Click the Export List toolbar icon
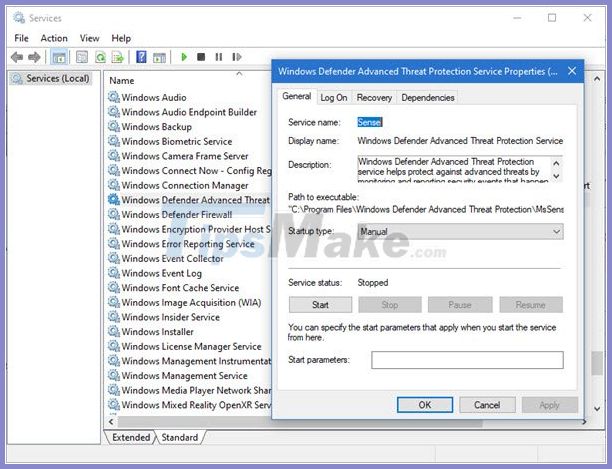 pyautogui.click(x=117, y=57)
